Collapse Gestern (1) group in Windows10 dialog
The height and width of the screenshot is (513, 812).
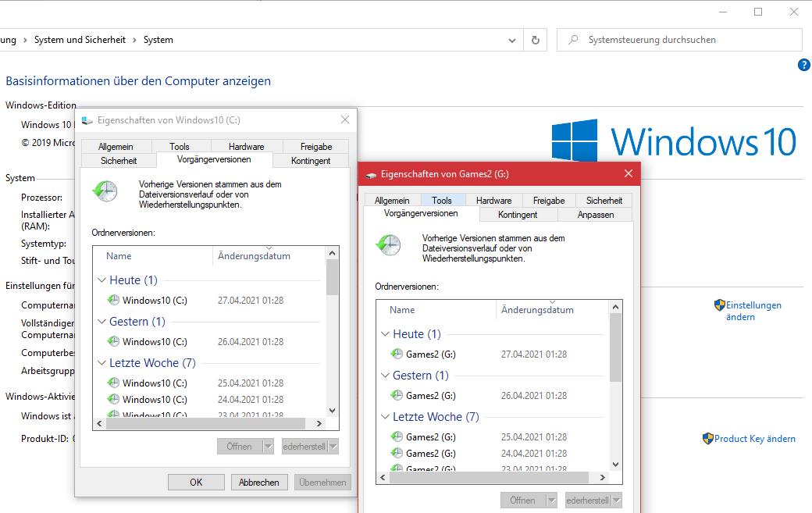point(101,322)
